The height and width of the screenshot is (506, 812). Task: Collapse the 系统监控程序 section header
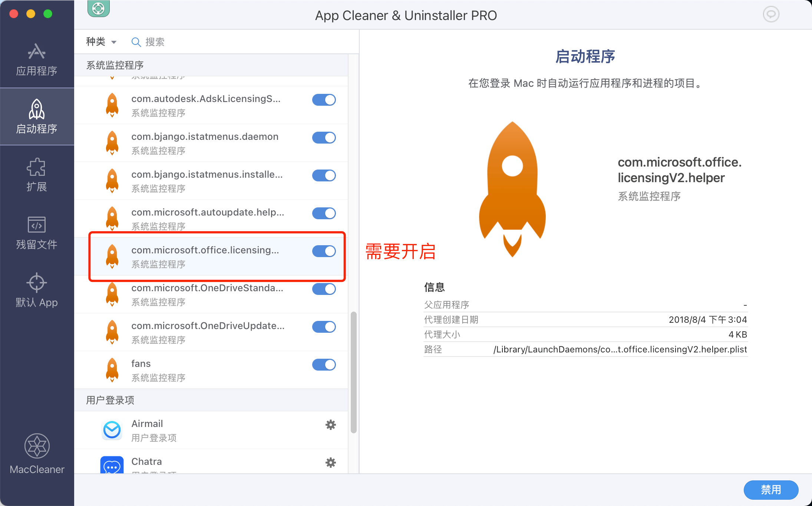point(115,65)
